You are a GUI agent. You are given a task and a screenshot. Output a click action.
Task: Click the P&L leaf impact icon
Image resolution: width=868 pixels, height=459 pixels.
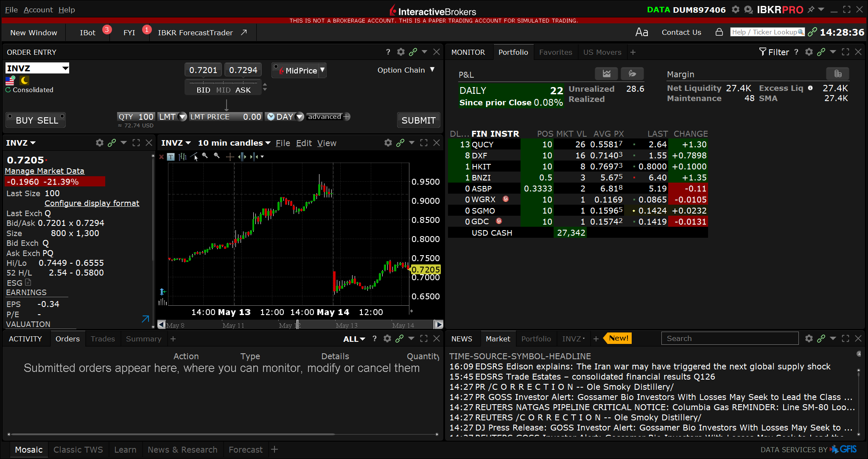pyautogui.click(x=632, y=73)
